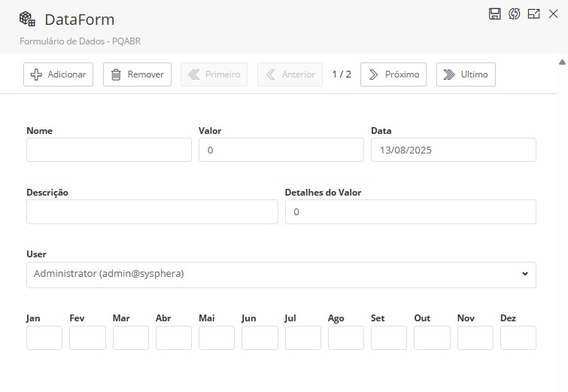Close the DataForm dialog
This screenshot has height=392, width=568.
point(553,14)
